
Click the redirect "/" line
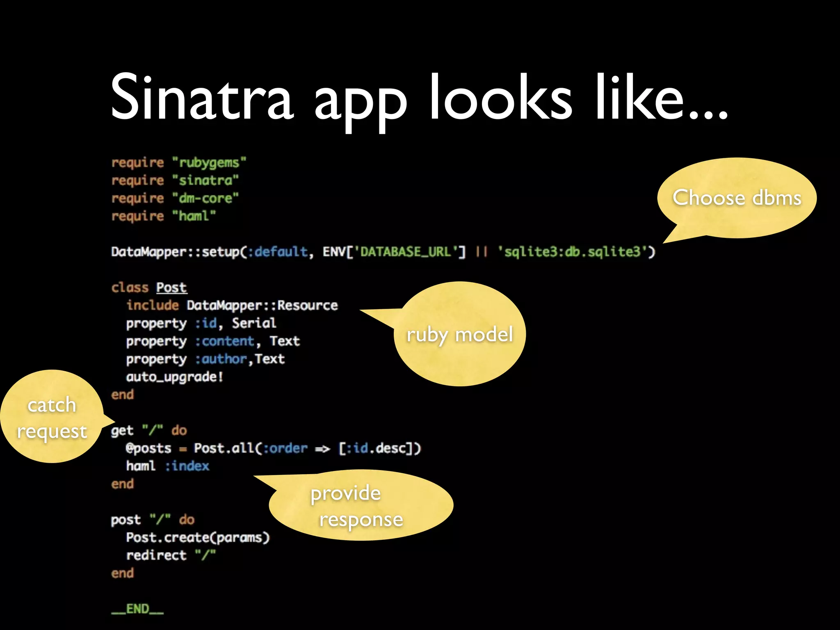tap(171, 556)
